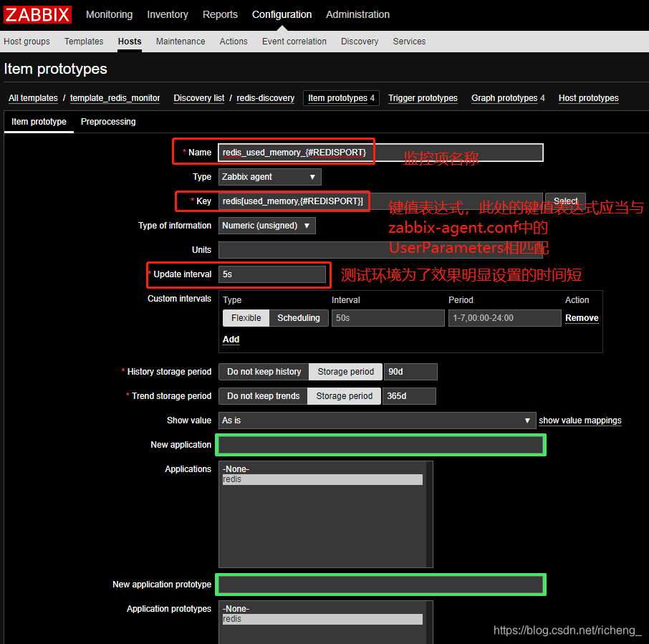This screenshot has width=649, height=644.
Task: Select redis in Applications list
Action: tap(322, 479)
